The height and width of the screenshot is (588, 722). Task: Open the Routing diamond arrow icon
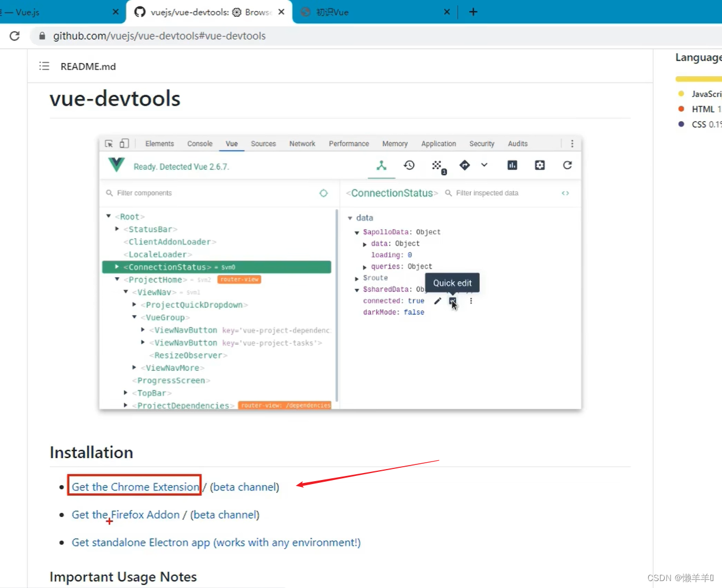[464, 165]
